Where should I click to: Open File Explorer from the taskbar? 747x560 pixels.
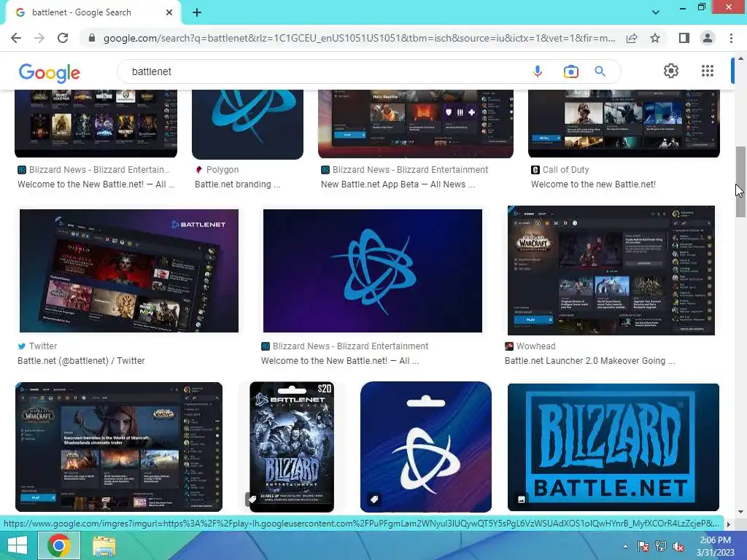coord(104,545)
